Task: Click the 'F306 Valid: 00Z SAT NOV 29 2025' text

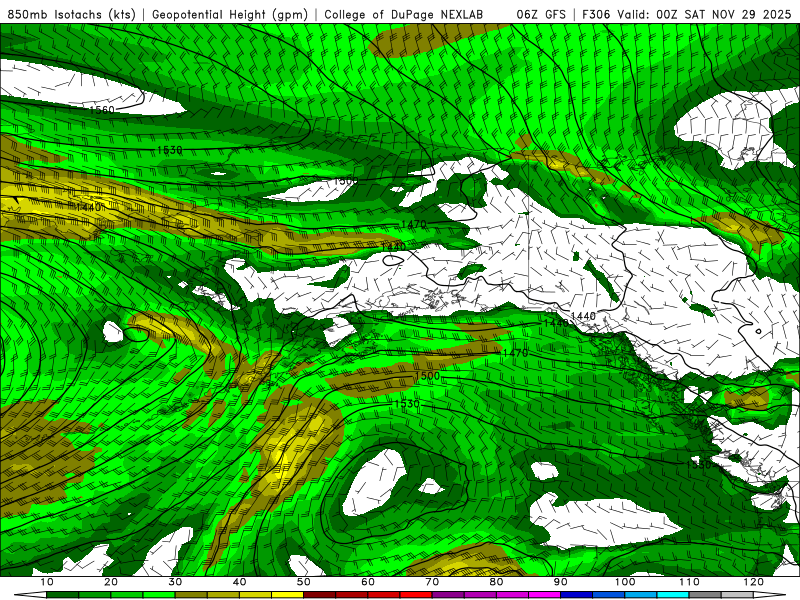Action: tap(686, 14)
